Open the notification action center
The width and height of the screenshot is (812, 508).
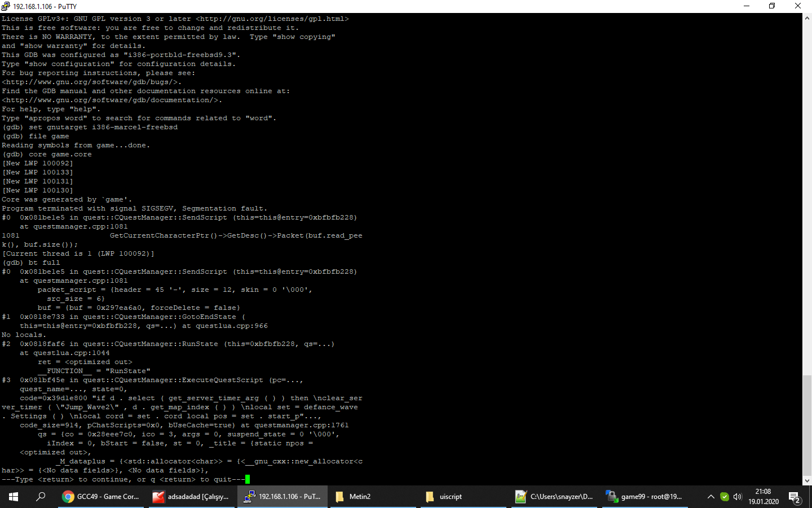(x=795, y=497)
